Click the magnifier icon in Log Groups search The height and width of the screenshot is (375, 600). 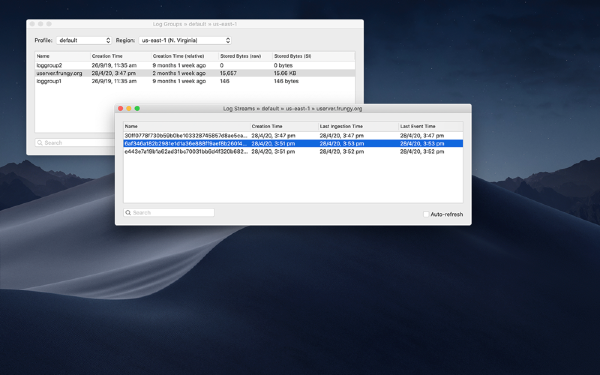click(x=40, y=143)
